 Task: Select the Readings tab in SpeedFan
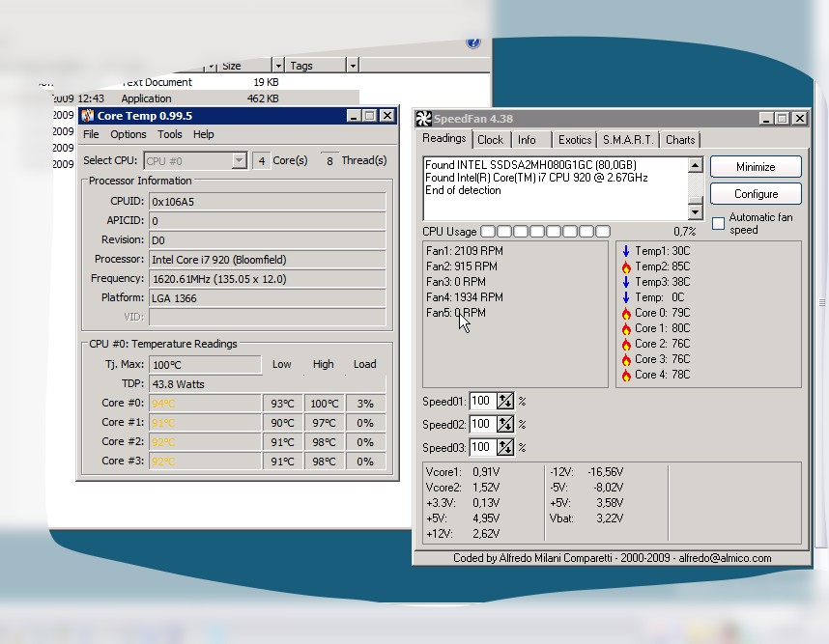(x=444, y=138)
